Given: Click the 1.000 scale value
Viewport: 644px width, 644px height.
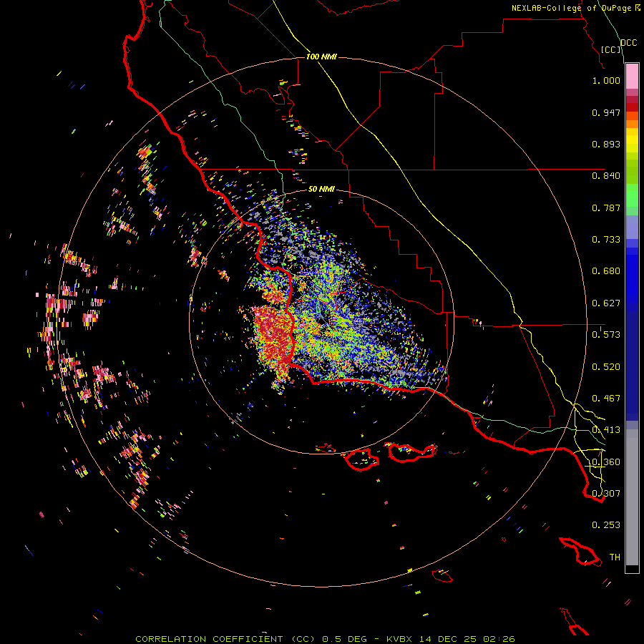Looking at the screenshot, I should point(606,80).
